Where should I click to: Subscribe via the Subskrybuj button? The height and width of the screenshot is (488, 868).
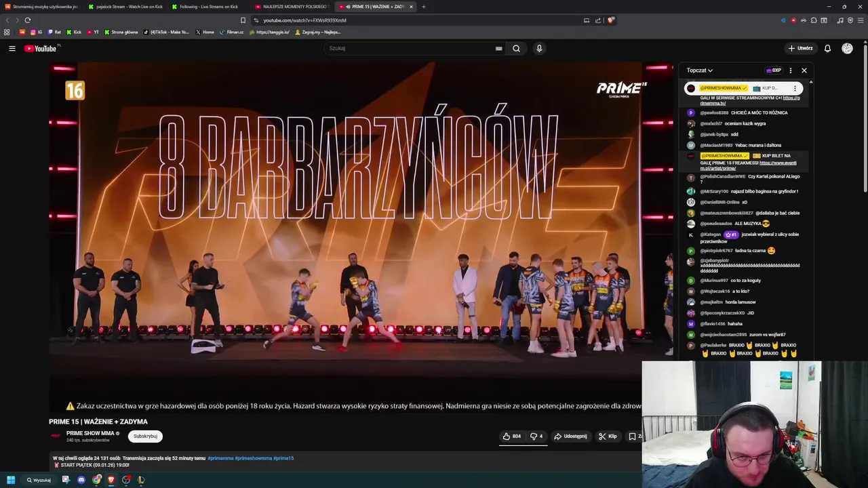pyautogui.click(x=145, y=436)
